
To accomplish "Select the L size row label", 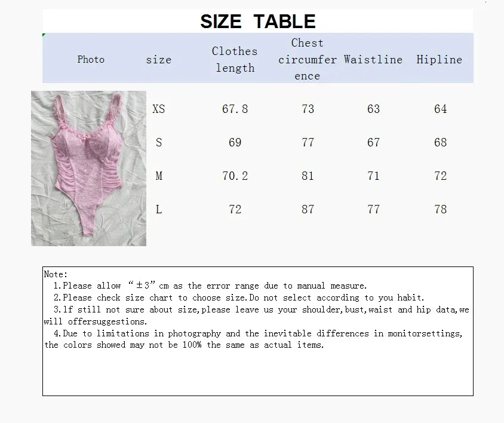I will pos(159,209).
